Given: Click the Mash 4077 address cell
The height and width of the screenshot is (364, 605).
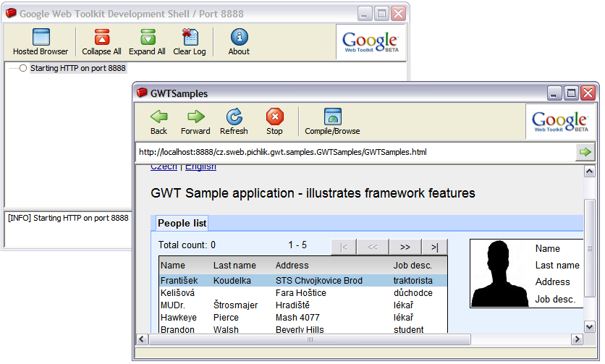Looking at the screenshot, I should [297, 318].
